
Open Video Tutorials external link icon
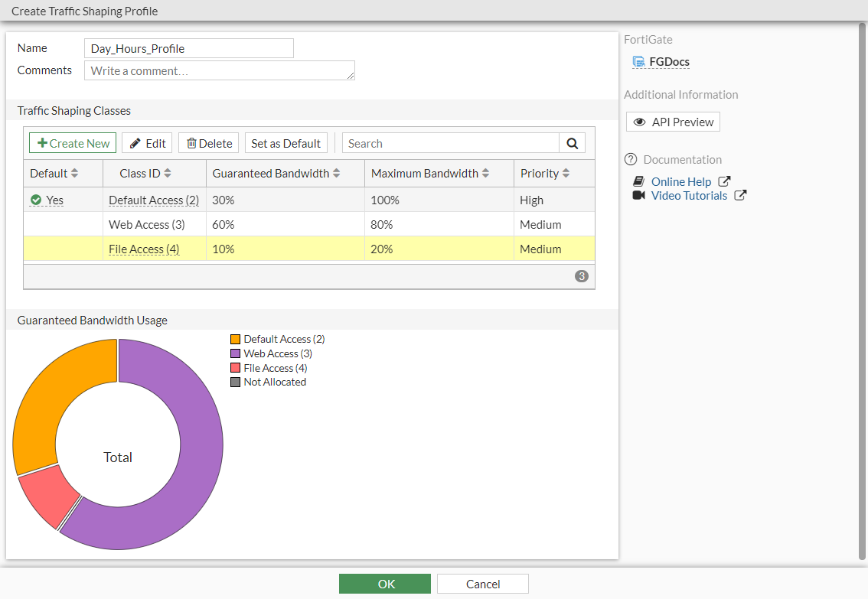[739, 195]
